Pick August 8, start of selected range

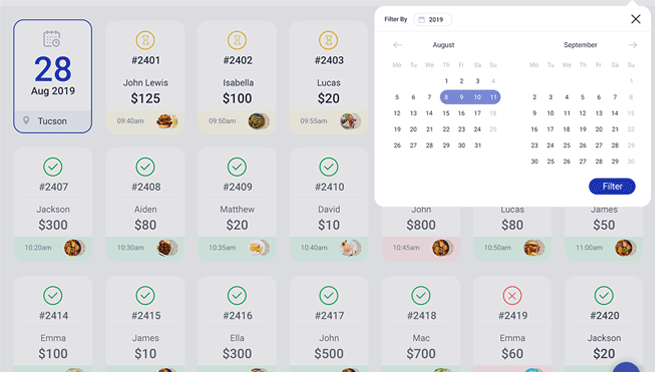point(446,97)
